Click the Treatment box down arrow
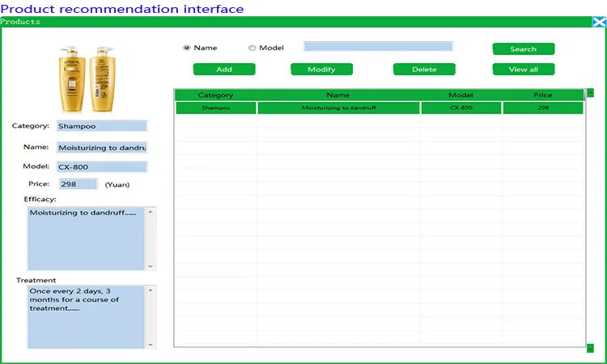The width and height of the screenshot is (607, 364). click(151, 344)
